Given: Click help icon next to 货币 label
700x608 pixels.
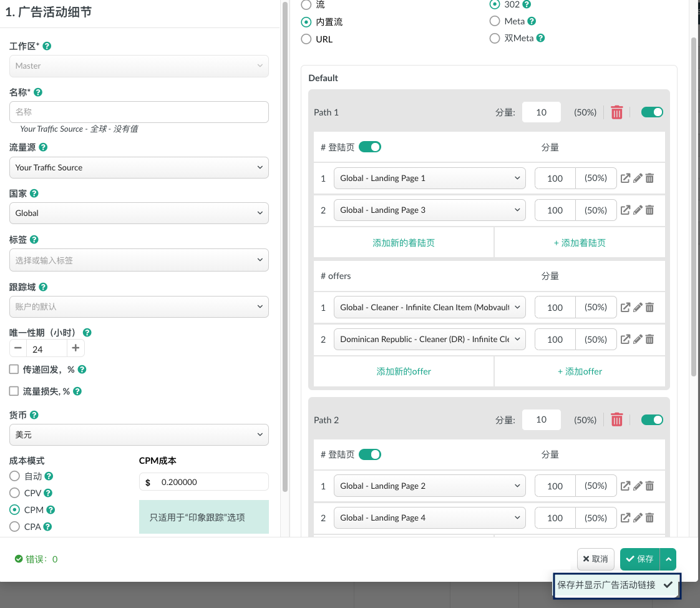Looking at the screenshot, I should click(x=34, y=415).
